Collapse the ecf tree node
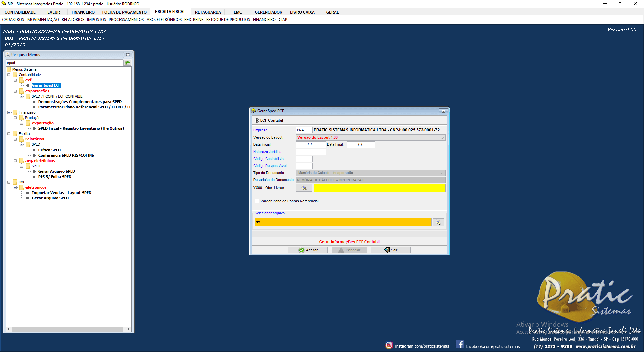Screen dimensions: 644x352 15,80
